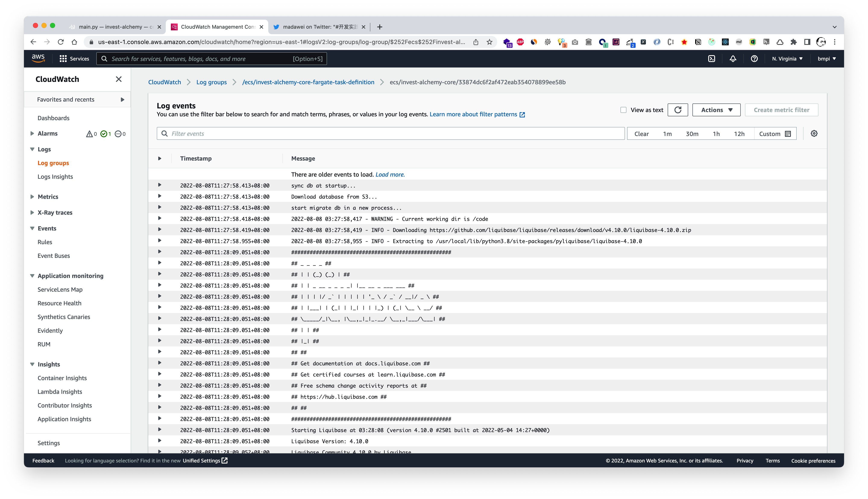Screen dimensions: 868x499
Task: Select the 12h time range
Action: (739, 134)
